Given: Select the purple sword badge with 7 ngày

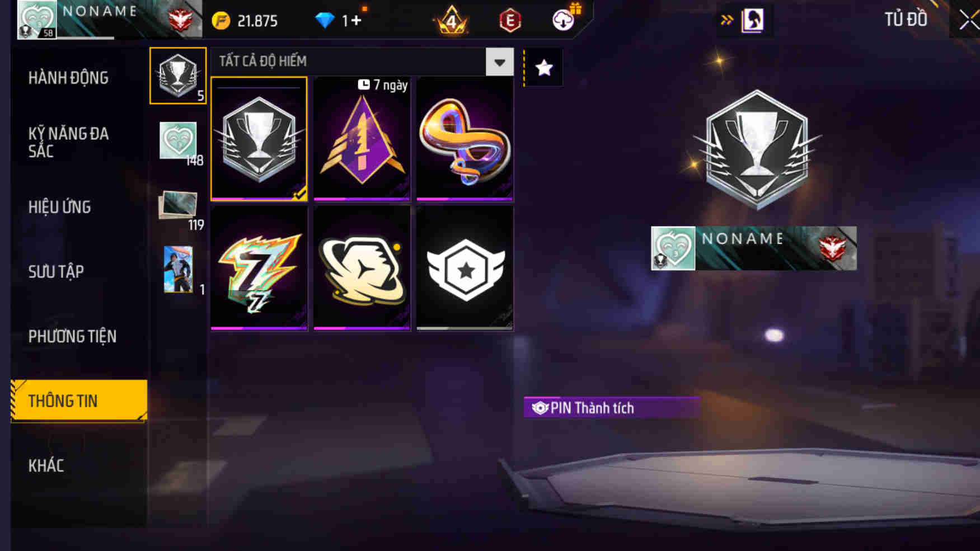Looking at the screenshot, I should (x=362, y=139).
